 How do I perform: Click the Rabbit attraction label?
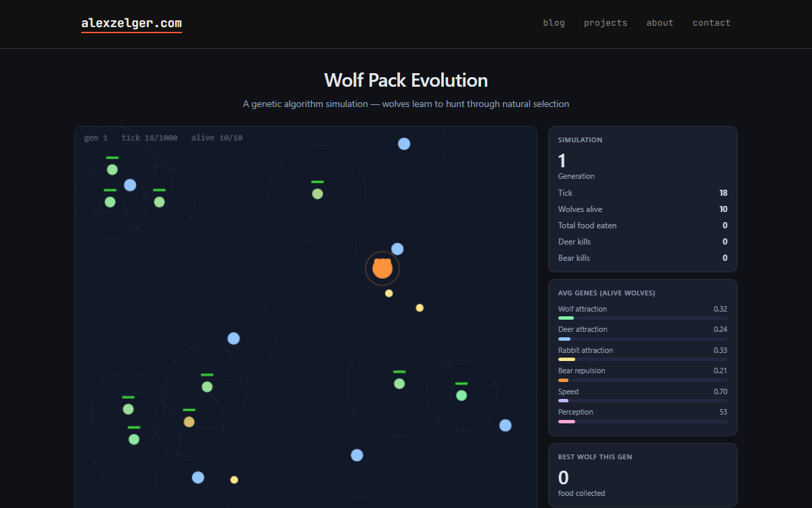[x=585, y=350]
